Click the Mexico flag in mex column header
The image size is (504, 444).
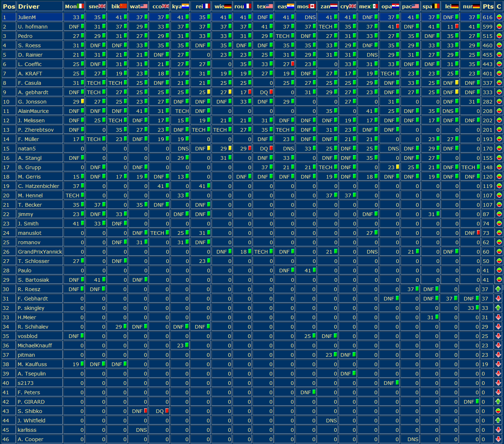374,6
